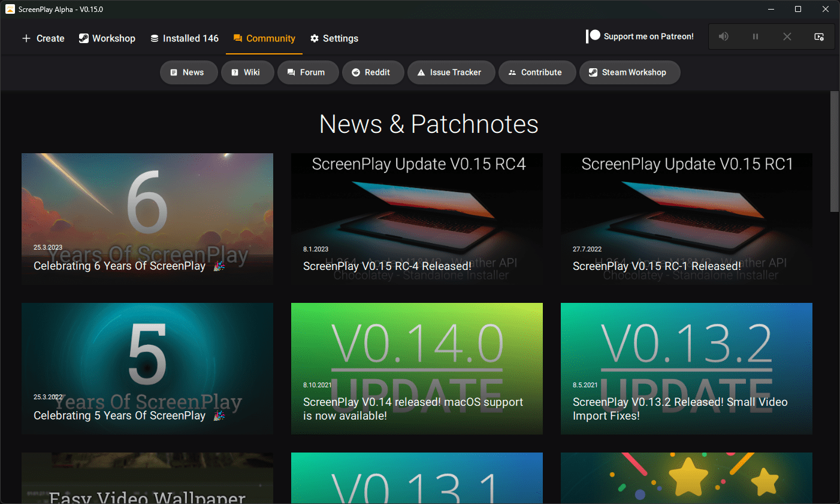Image resolution: width=840 pixels, height=504 pixels.
Task: Open the Contribute page
Action: click(537, 72)
